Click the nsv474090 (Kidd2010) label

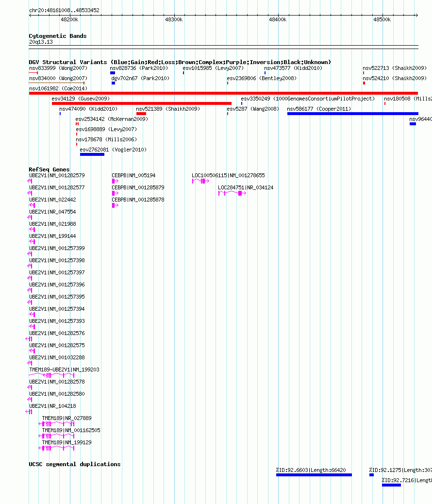tap(88, 109)
